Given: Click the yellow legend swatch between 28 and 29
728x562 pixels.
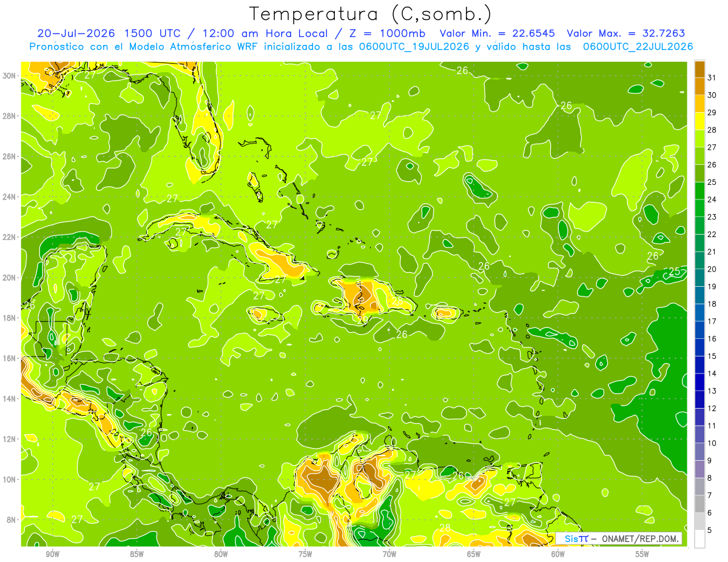Looking at the screenshot, I should 699,121.
